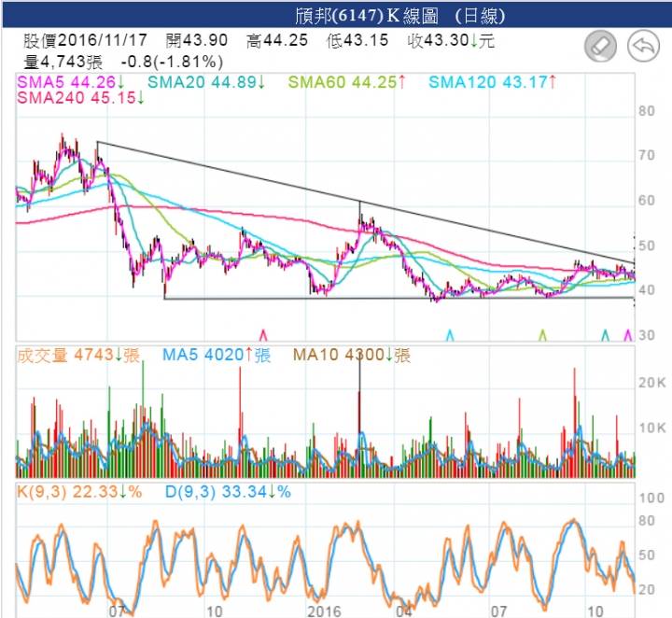Click the SMA120 43.17 legend label
The height and width of the screenshot is (618, 672).
(x=493, y=82)
